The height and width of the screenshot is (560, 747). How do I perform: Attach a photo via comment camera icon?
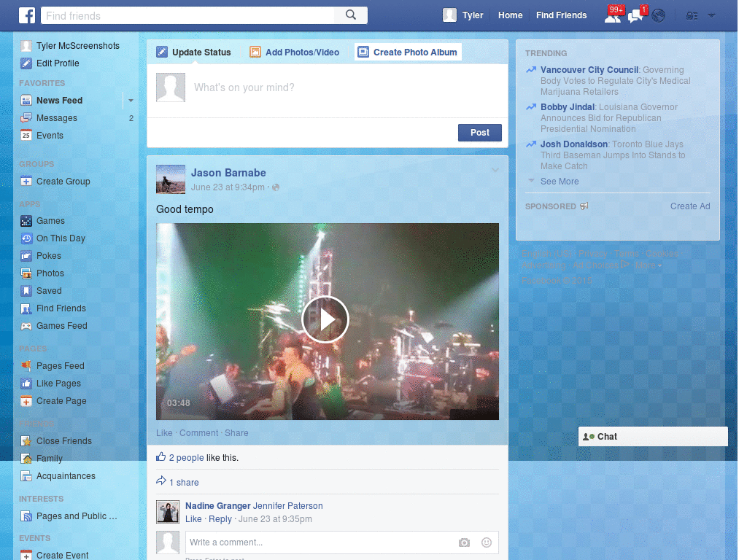coord(464,542)
